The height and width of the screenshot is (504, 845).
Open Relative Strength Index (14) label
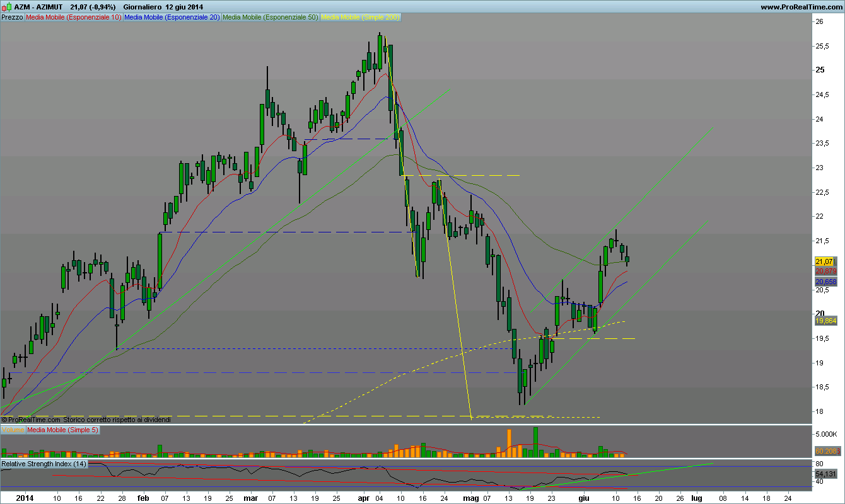tap(44, 464)
